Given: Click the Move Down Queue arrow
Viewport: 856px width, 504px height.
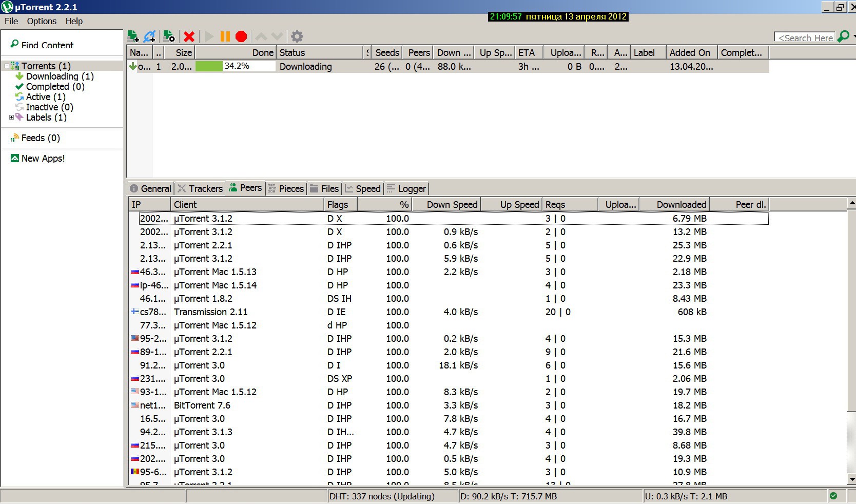Looking at the screenshot, I should (277, 36).
